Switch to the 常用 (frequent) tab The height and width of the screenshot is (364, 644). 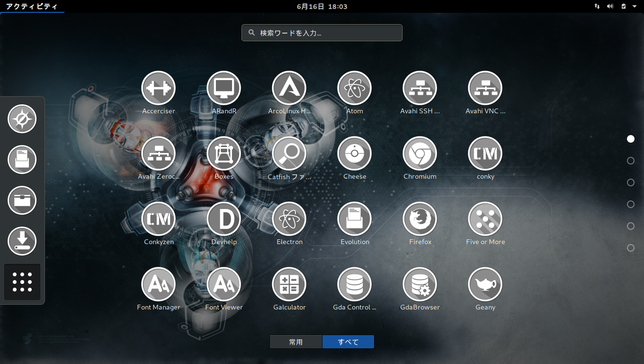pos(296,342)
